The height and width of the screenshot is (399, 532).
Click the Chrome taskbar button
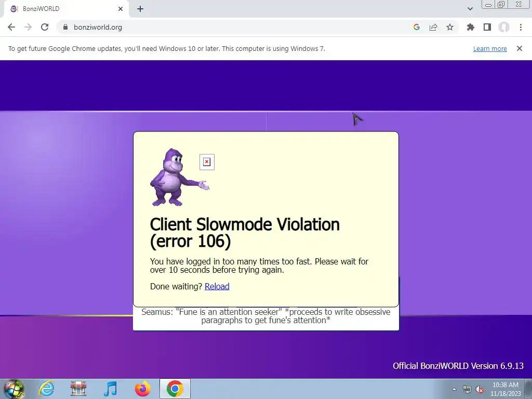click(175, 389)
